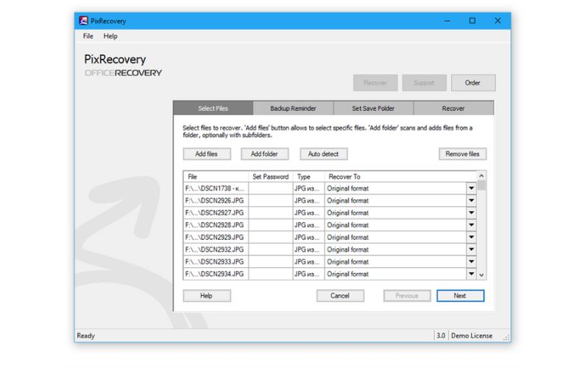Click the Remove files button
This screenshot has height=368, width=588.
(x=462, y=154)
